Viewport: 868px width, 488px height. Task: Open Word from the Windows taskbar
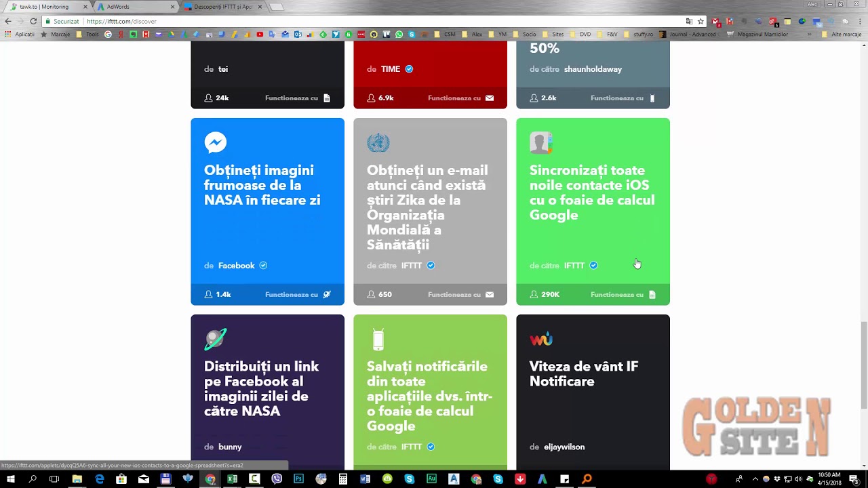coord(366,479)
